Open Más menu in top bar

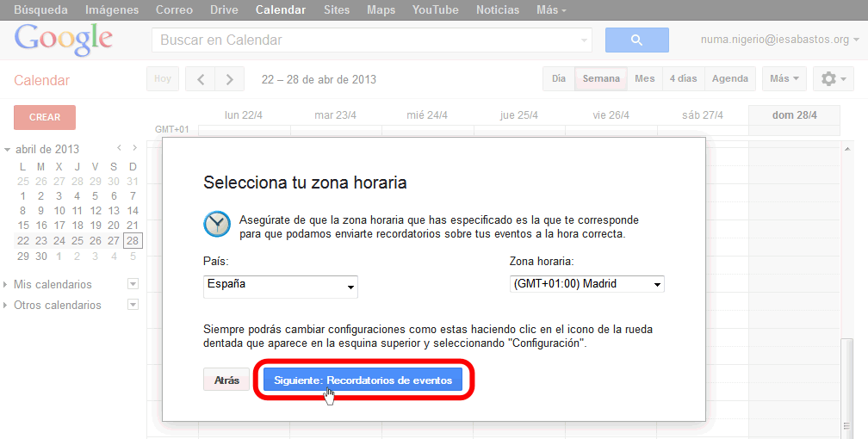coord(551,10)
